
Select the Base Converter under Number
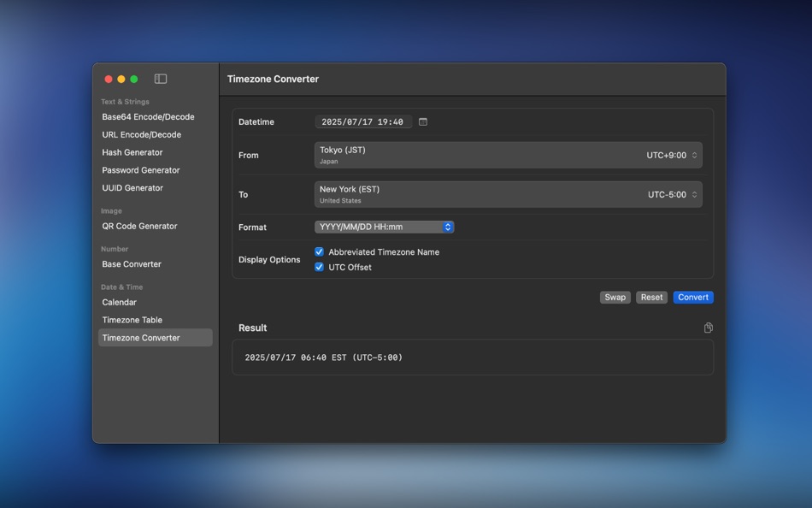131,263
